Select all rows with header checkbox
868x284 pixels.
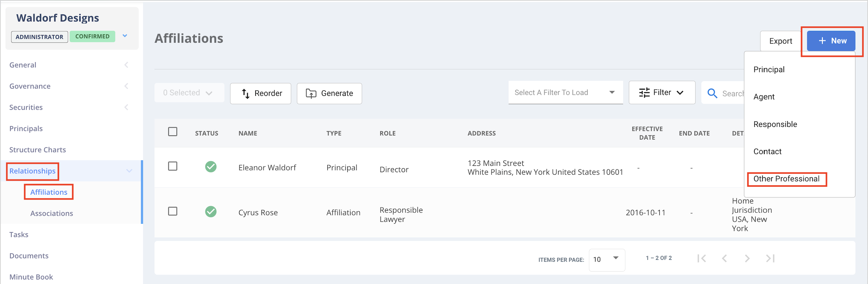172,132
